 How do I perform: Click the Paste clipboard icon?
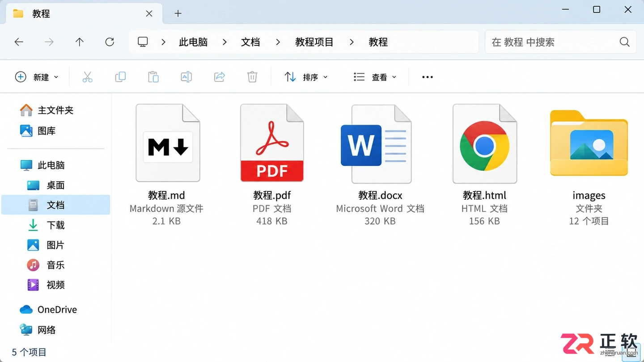click(153, 77)
